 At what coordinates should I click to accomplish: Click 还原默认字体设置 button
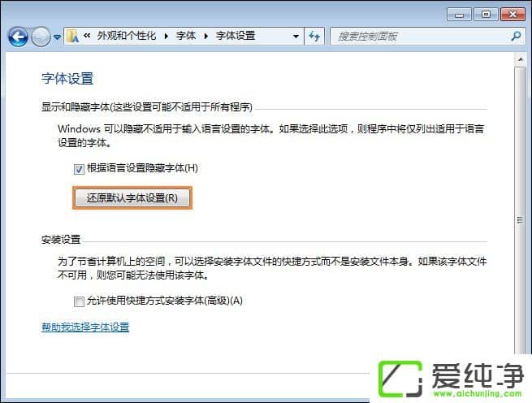coord(132,198)
